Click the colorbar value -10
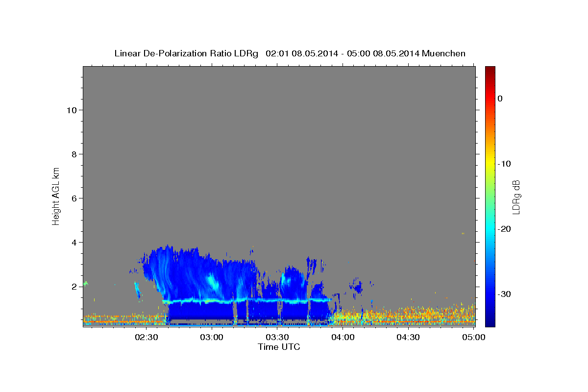Viewport: 588px width, 392px height. pos(504,164)
